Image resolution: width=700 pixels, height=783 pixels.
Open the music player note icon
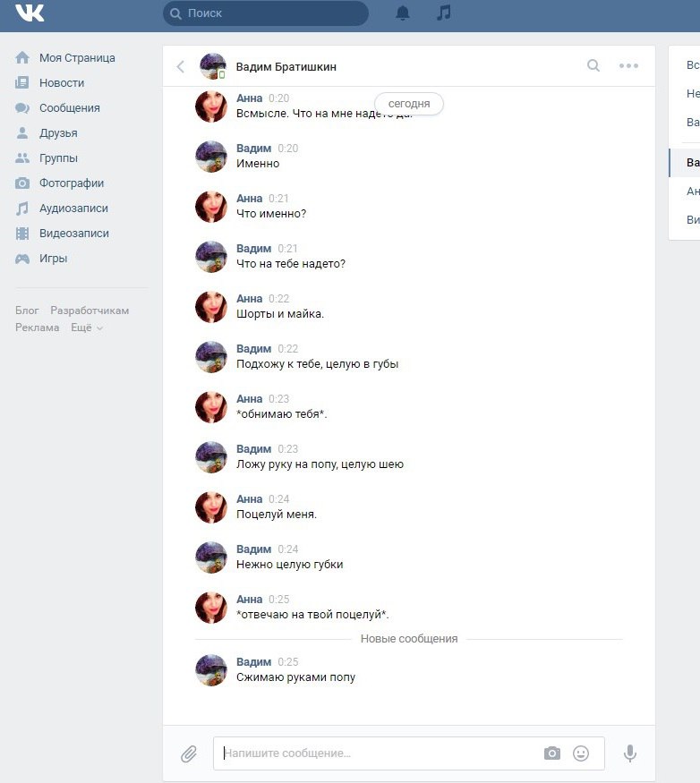pyautogui.click(x=444, y=13)
